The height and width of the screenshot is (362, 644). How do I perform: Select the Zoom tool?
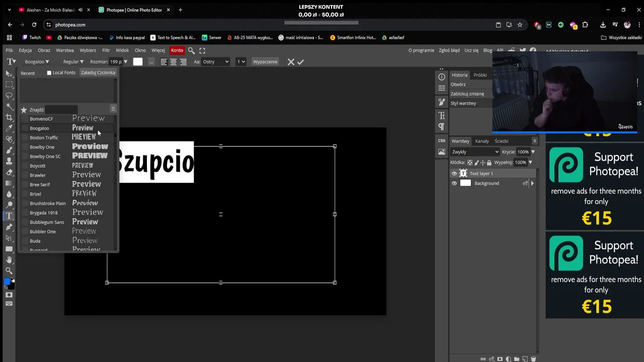click(x=9, y=271)
